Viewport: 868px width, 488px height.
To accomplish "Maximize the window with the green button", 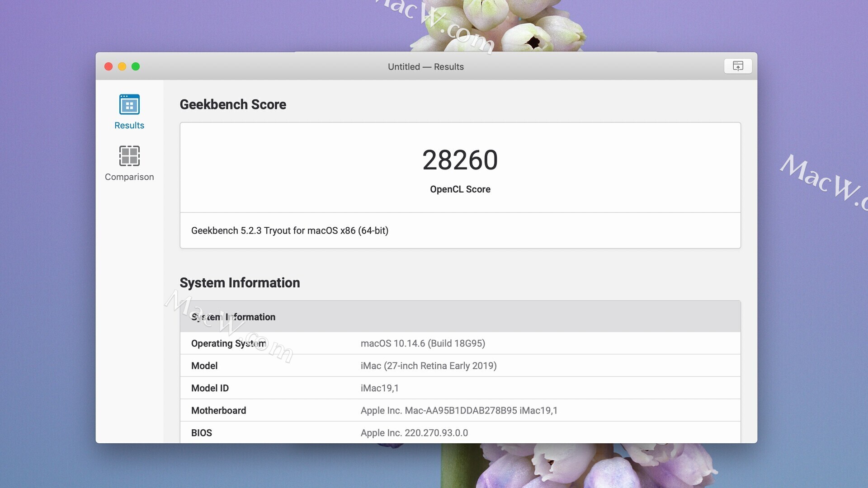I will pos(136,66).
